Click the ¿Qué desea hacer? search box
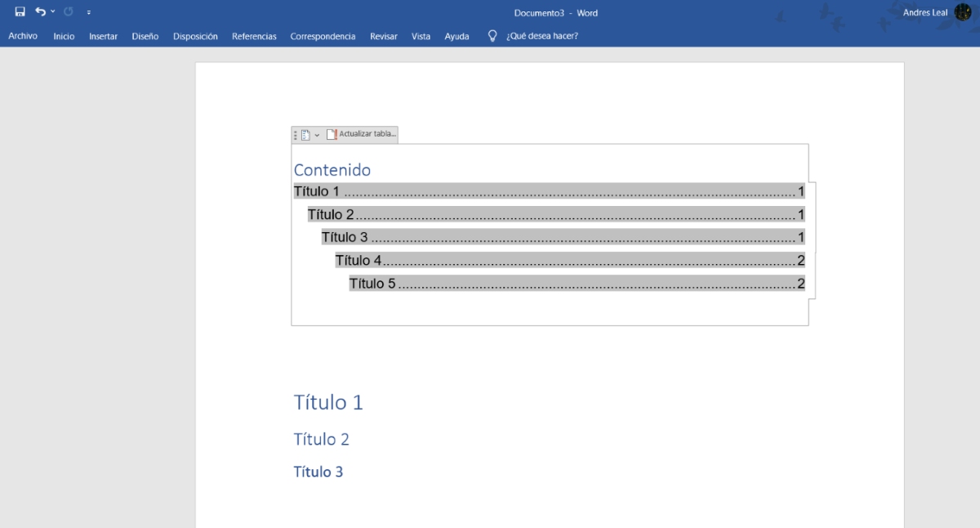This screenshot has height=528, width=980. (x=542, y=36)
